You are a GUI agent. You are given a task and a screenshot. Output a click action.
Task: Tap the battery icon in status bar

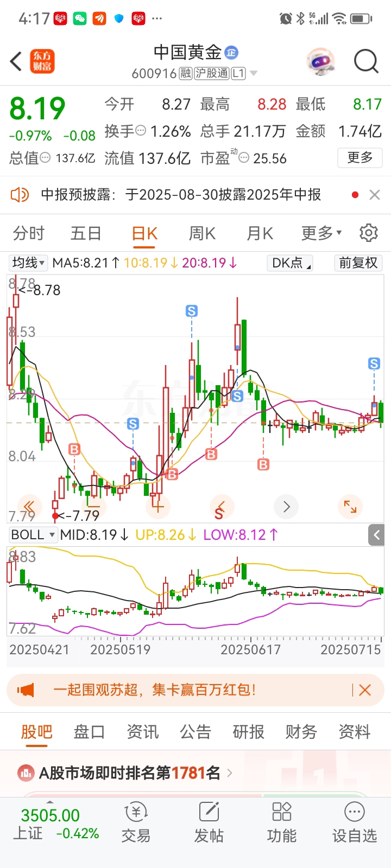tap(361, 19)
